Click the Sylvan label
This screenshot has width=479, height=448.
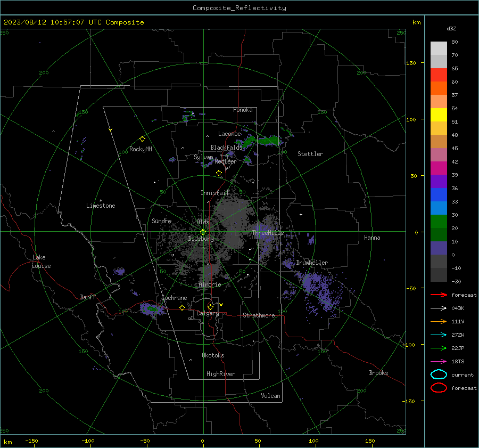203,157
